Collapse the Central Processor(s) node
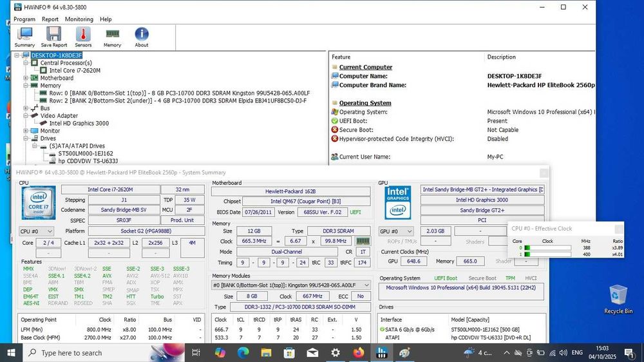 click(x=26, y=63)
